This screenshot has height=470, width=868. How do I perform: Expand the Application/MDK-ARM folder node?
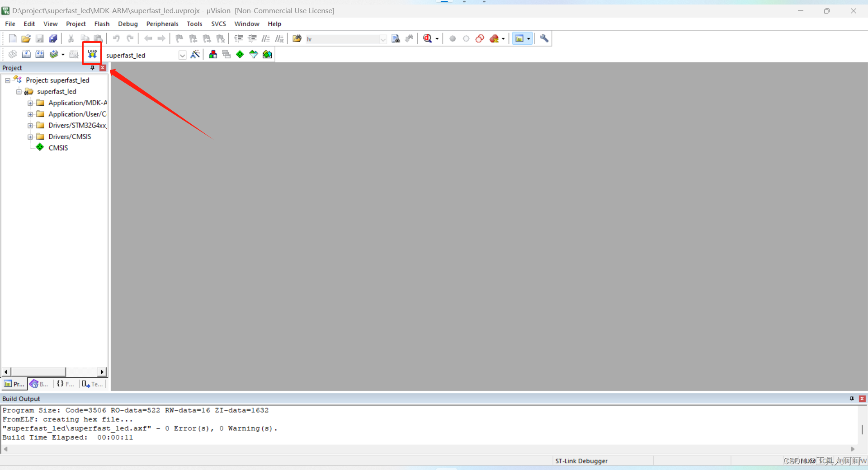(30, 103)
